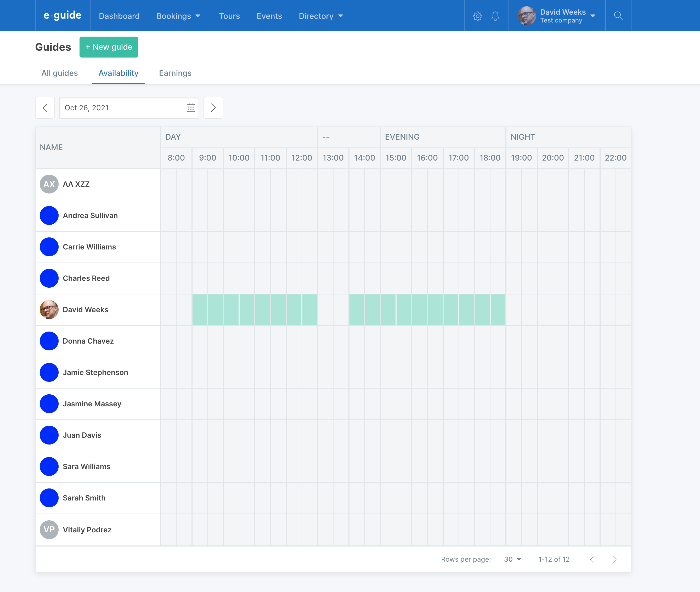Click the settings gear icon

click(477, 16)
